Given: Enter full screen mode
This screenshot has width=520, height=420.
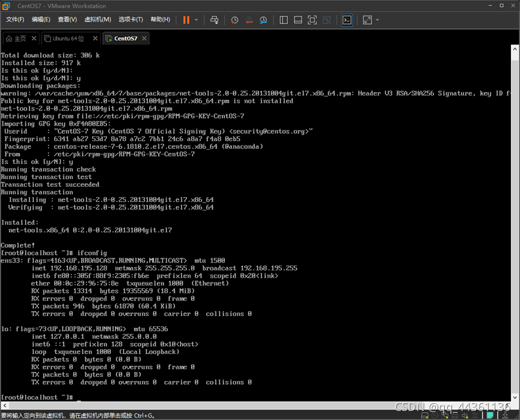Looking at the screenshot, I should (x=312, y=20).
